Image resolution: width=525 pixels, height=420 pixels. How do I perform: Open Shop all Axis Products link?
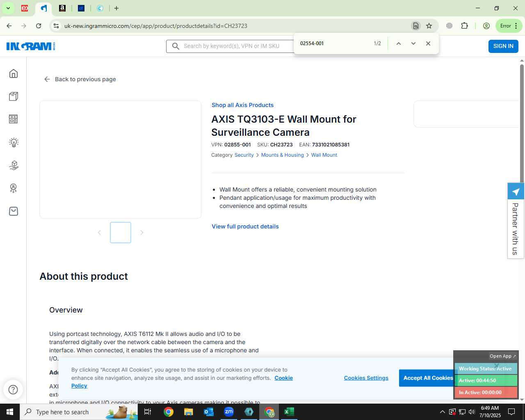(x=242, y=105)
